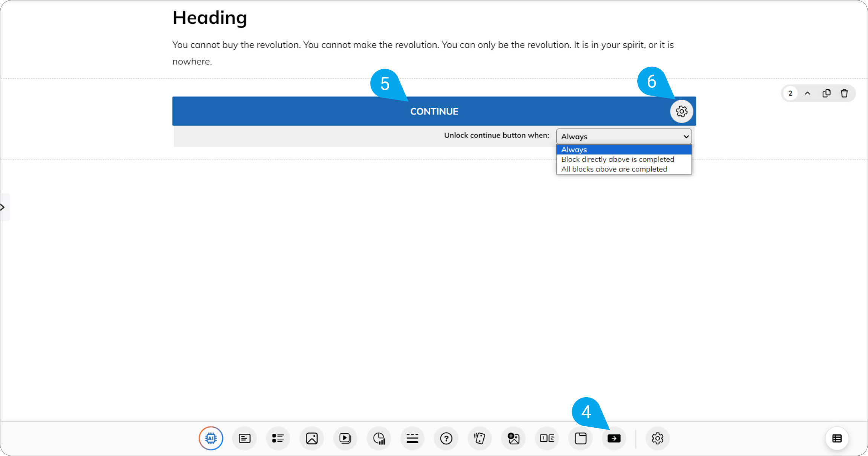Open the block list outline panel
Screen dimensions: 868x456
[x=837, y=438]
